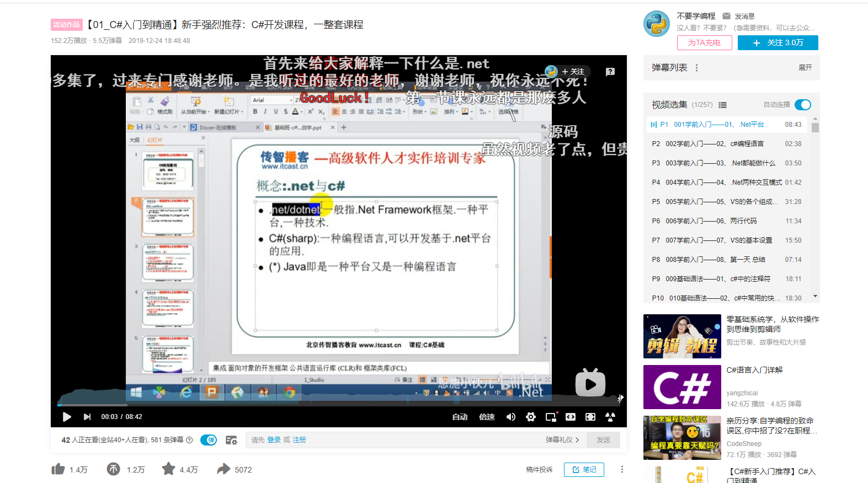The width and height of the screenshot is (868, 483).
Task: Mute the player volume speaker icon
Action: (511, 417)
